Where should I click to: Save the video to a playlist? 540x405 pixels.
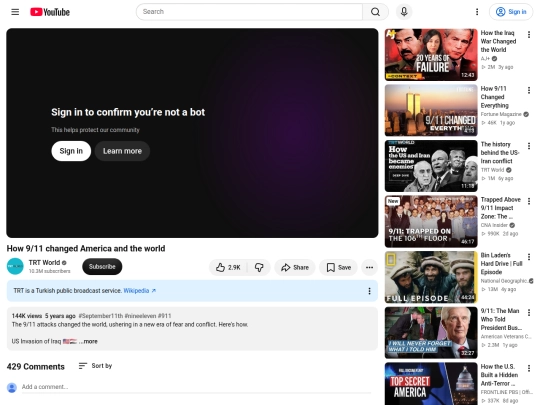pos(339,268)
